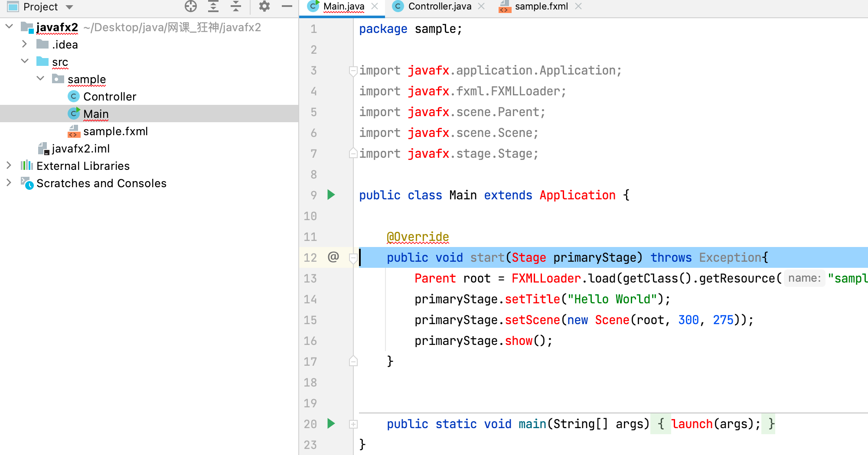Click the 'show' method call on line 16

tap(519, 341)
